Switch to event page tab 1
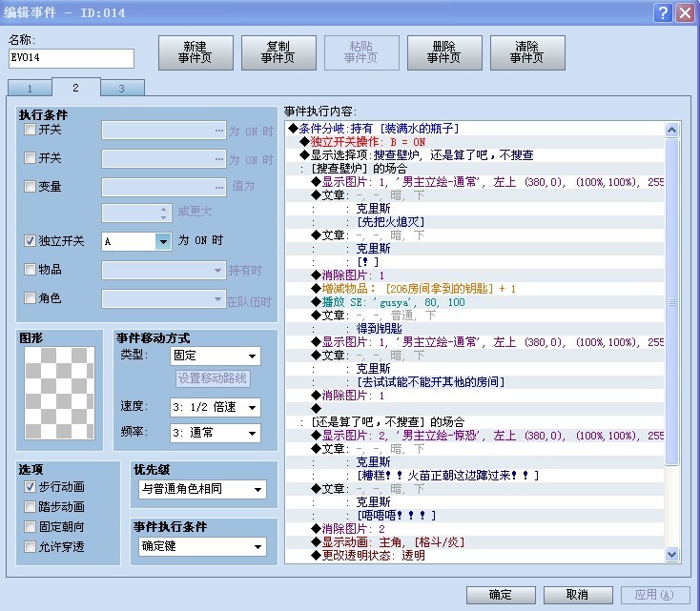This screenshot has height=611, width=700. pos(30,88)
